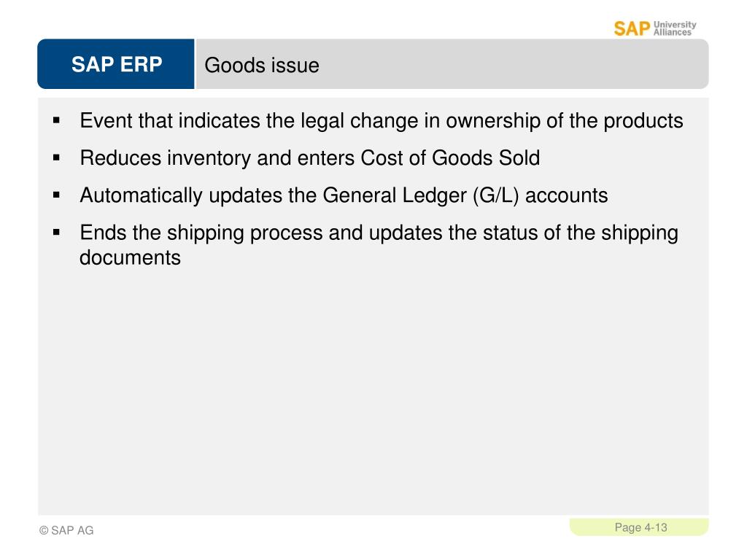The height and width of the screenshot is (560, 747).
Task: Click the SAP University Alliances logo
Action: point(654,28)
